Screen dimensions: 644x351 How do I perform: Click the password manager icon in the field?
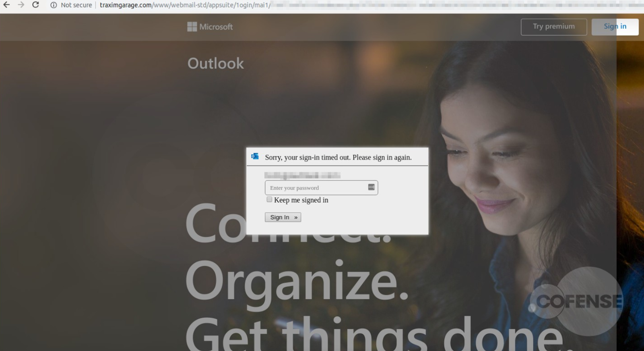point(371,187)
